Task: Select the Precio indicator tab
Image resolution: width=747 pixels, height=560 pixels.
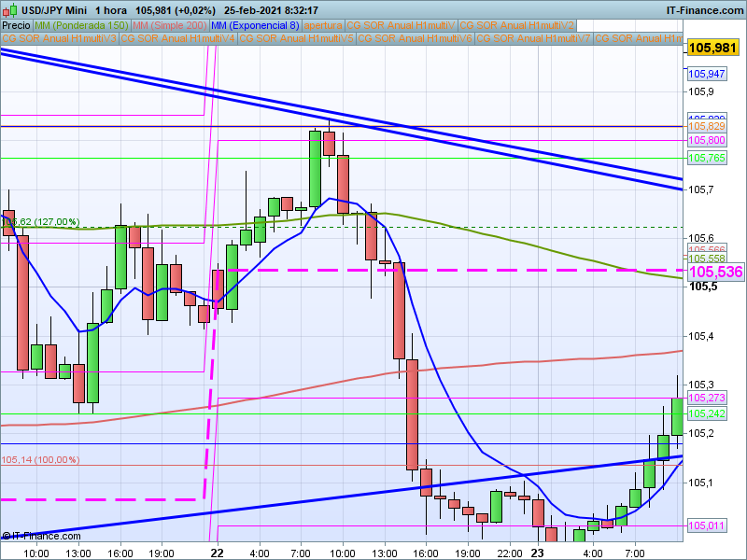Action: tap(17, 25)
